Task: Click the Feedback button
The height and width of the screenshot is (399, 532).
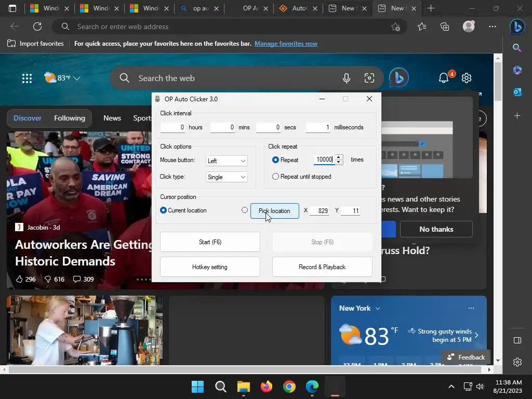Action: (x=466, y=357)
